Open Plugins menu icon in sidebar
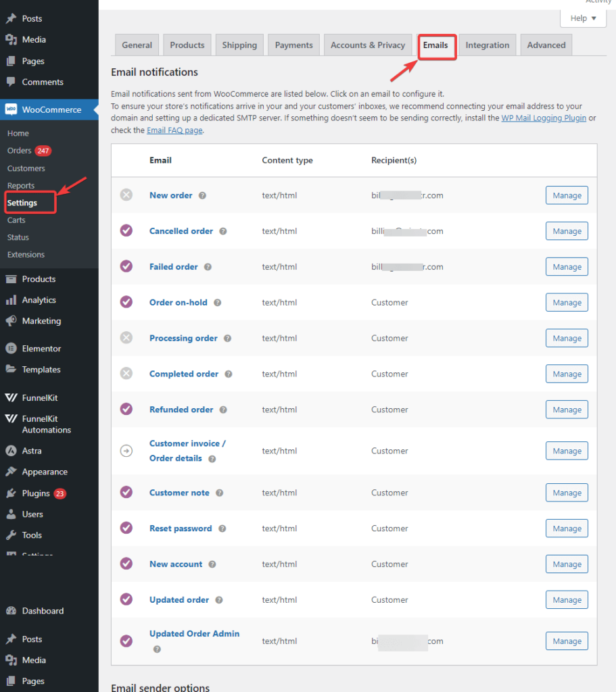The height and width of the screenshot is (692, 616). [11, 493]
